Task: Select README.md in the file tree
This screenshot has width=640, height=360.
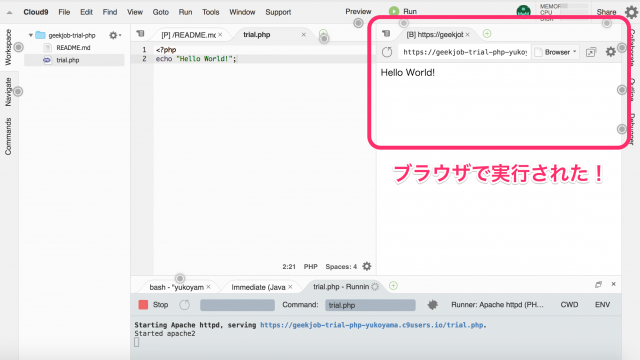Action: click(x=73, y=48)
